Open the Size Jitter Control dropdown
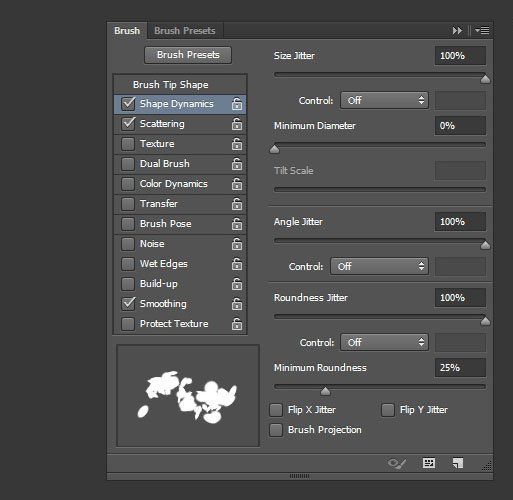Image resolution: width=513 pixels, height=500 pixels. [x=384, y=100]
